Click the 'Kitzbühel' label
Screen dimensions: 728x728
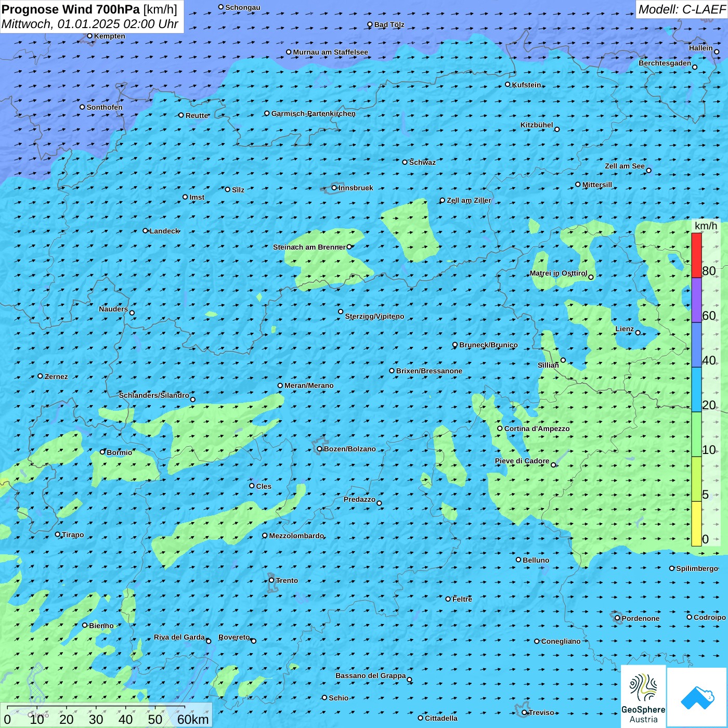[x=537, y=125]
